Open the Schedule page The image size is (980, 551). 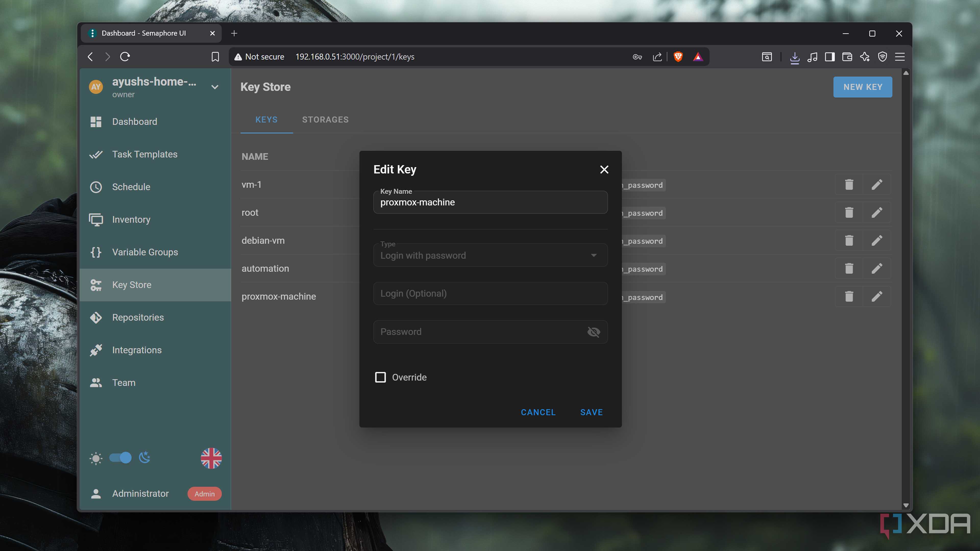tap(155, 187)
